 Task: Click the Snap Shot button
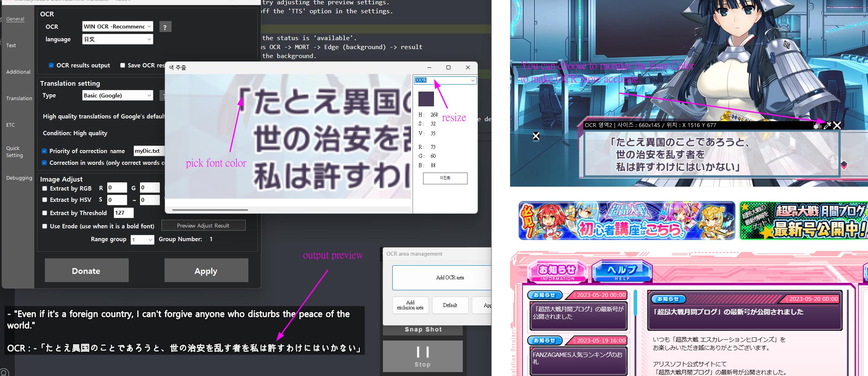[x=423, y=330]
